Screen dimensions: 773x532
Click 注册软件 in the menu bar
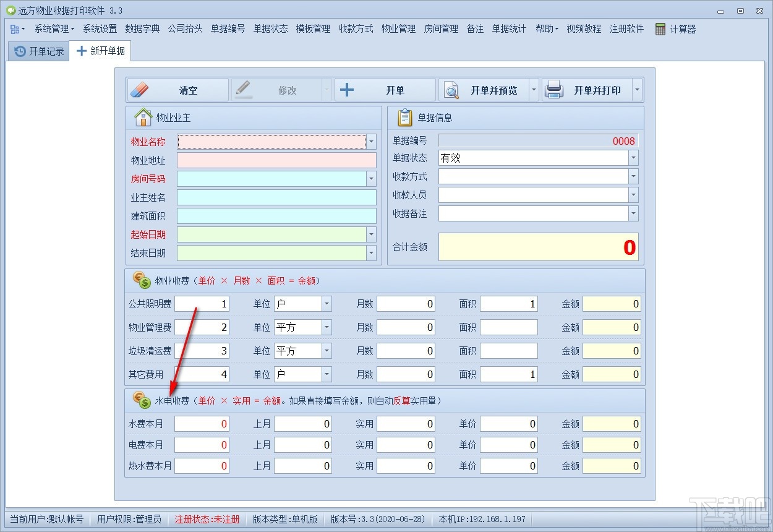tap(626, 28)
